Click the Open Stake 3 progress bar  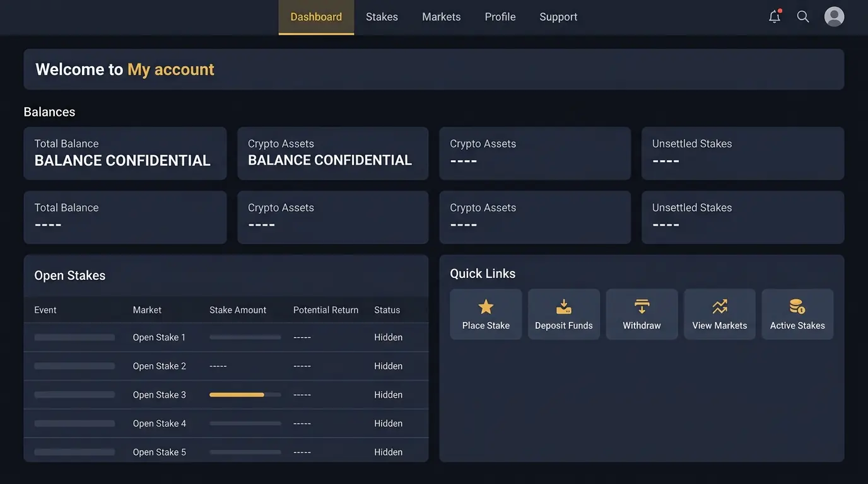(245, 395)
